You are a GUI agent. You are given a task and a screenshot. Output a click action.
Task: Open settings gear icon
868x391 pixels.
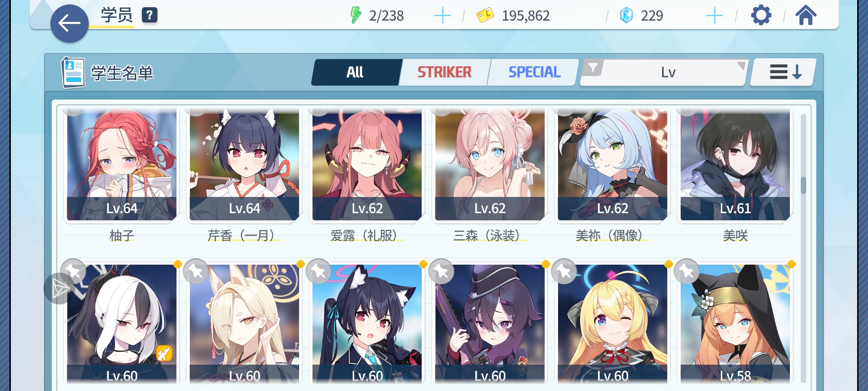click(761, 15)
